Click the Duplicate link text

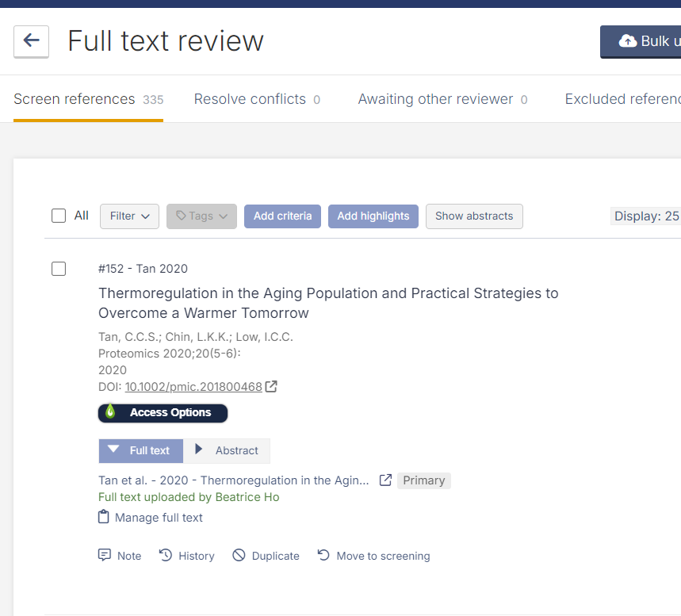275,556
